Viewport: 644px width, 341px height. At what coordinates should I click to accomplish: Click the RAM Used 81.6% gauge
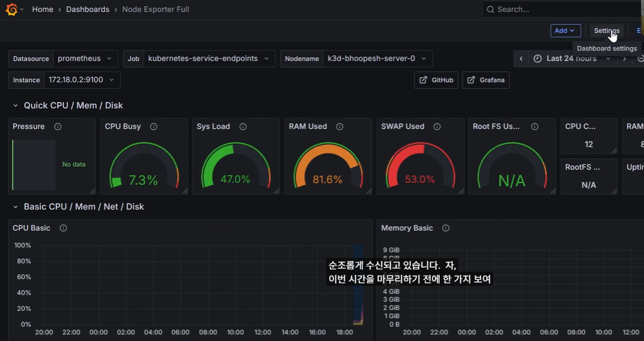[328, 167]
